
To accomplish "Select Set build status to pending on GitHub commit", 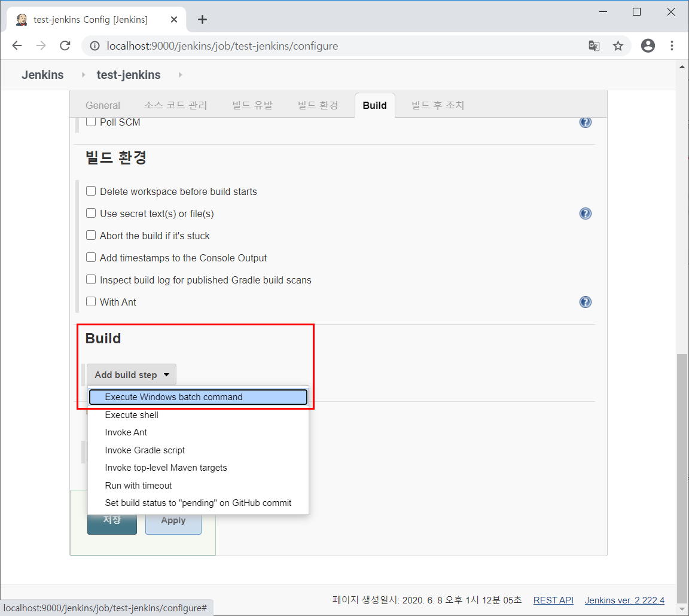I will (198, 502).
